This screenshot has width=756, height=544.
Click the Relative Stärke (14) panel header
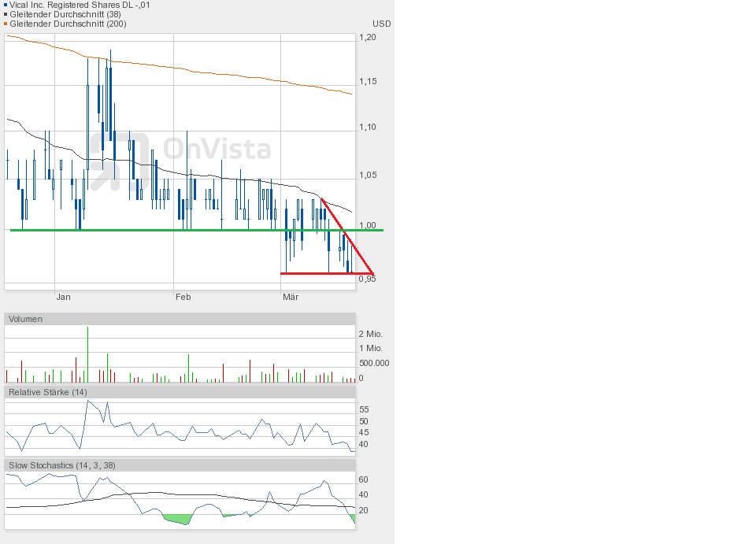48,392
